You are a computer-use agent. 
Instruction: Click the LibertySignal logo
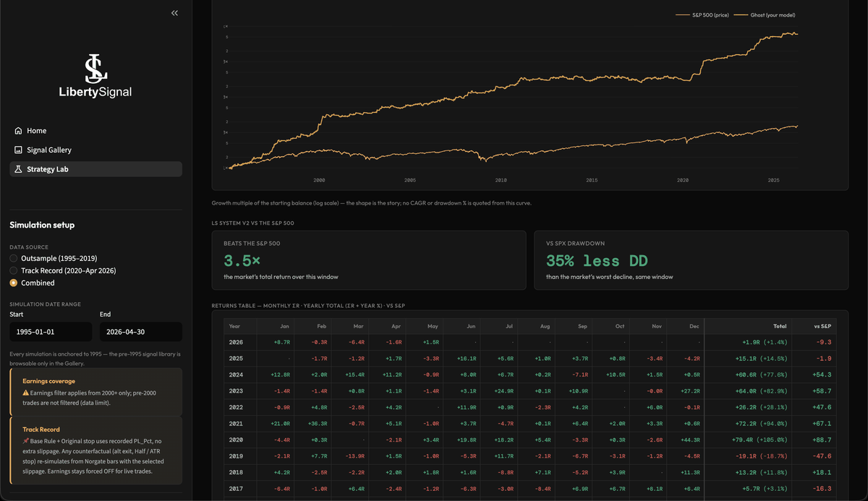pyautogui.click(x=95, y=76)
